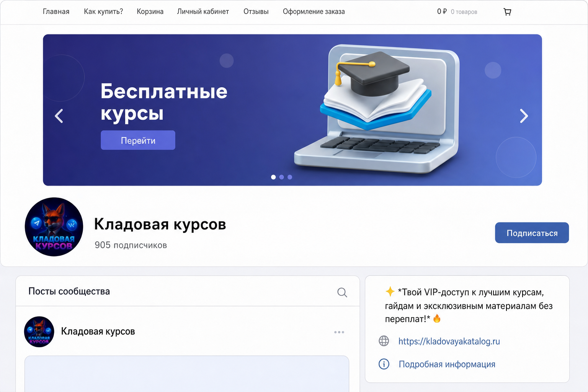
Task: Open the large Кладовая курсов community avatar
Action: [54, 227]
